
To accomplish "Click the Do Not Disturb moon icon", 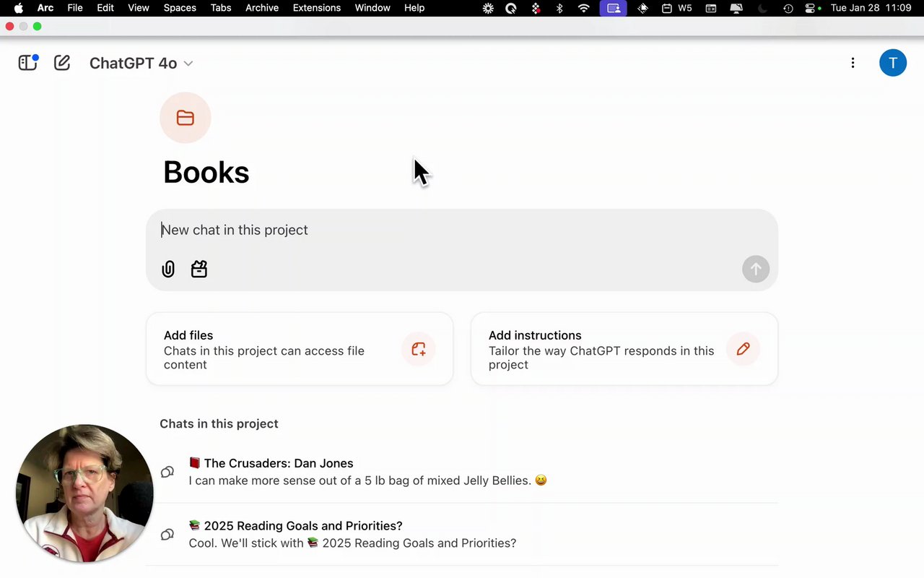I will [x=763, y=8].
